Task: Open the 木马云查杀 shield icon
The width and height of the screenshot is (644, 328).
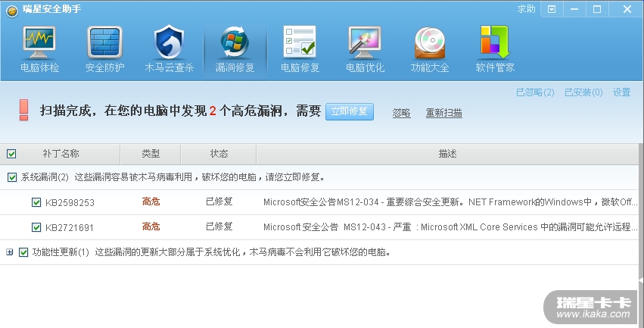Action: 169,42
